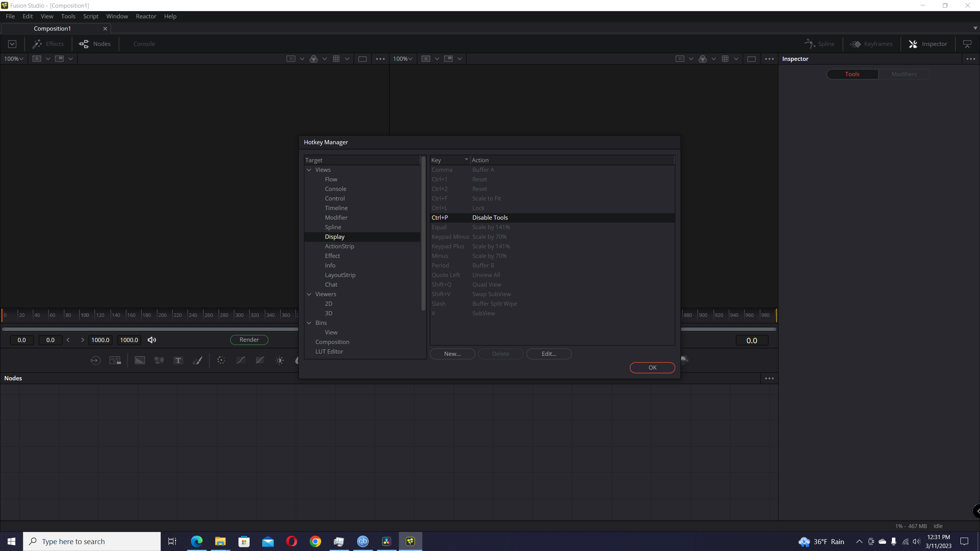
Task: Add a Background node from the toolbar
Action: [140, 360]
